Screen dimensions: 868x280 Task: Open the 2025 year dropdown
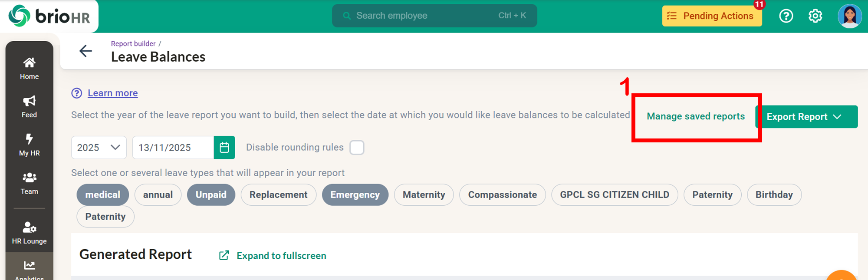click(x=99, y=148)
